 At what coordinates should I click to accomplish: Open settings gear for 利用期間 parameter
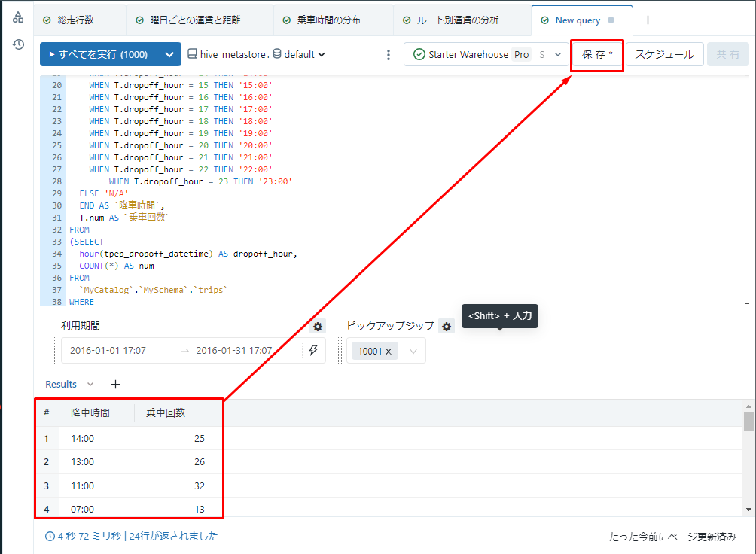coord(317,327)
